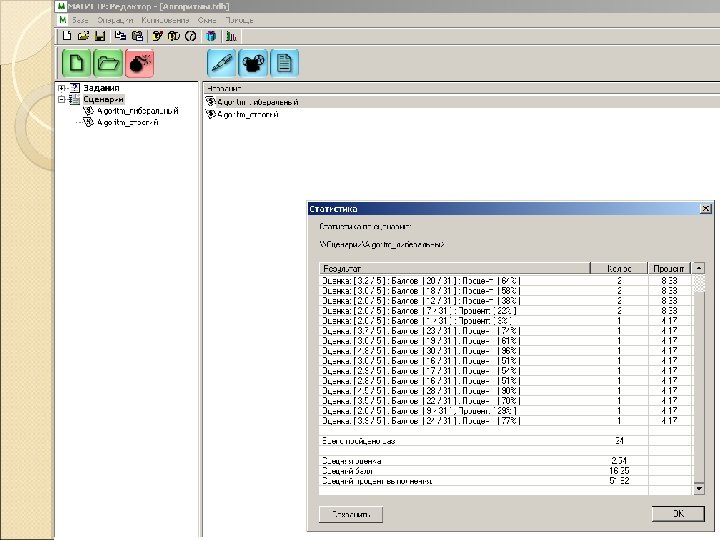
Task: Click the bottom-left button in the statistics dialog
Action: pyautogui.click(x=350, y=514)
